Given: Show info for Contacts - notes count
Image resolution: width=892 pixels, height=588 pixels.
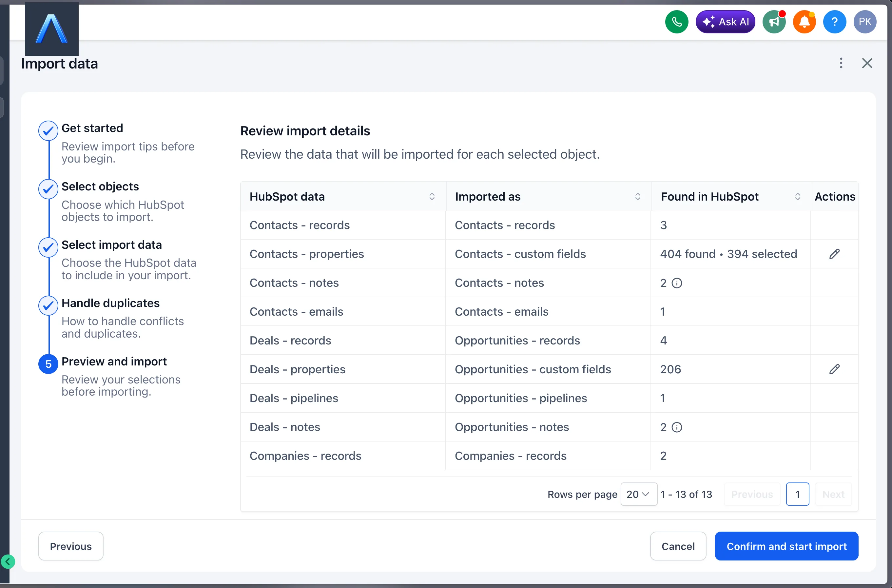Looking at the screenshot, I should tap(677, 283).
